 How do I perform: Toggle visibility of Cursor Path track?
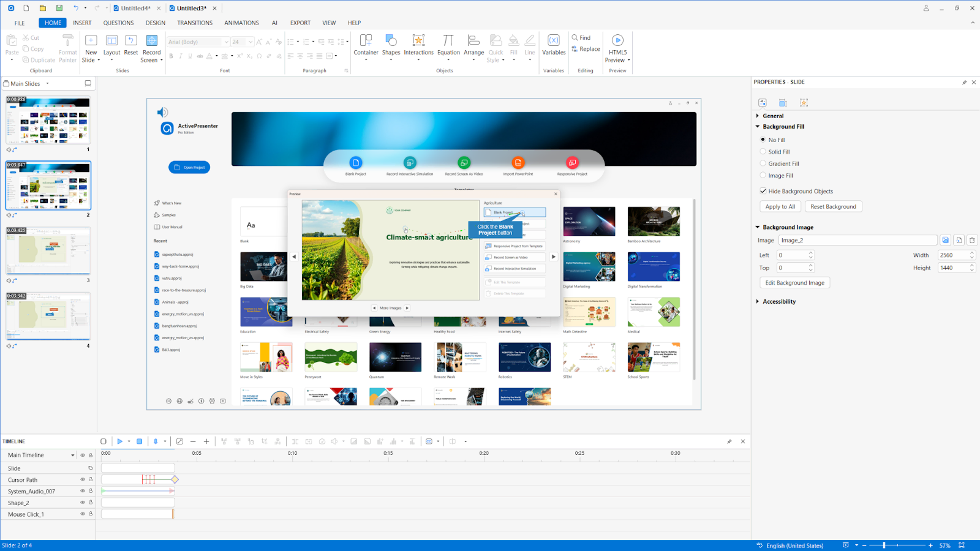pos(83,480)
